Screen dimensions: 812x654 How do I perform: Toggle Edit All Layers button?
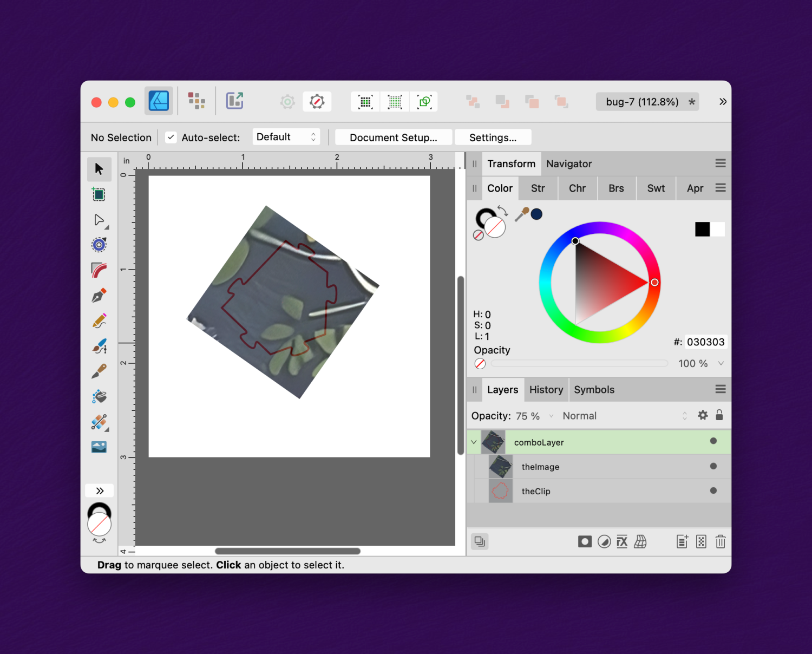480,541
